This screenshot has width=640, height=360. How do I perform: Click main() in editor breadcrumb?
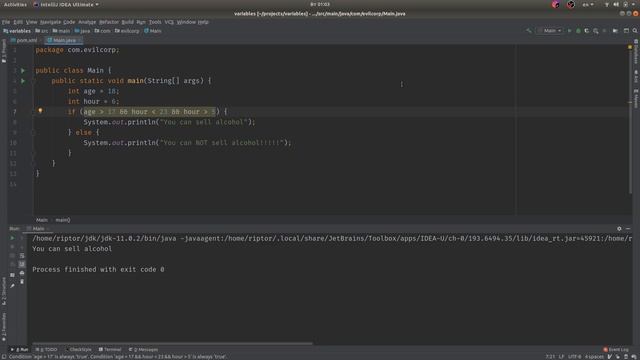pos(63,220)
